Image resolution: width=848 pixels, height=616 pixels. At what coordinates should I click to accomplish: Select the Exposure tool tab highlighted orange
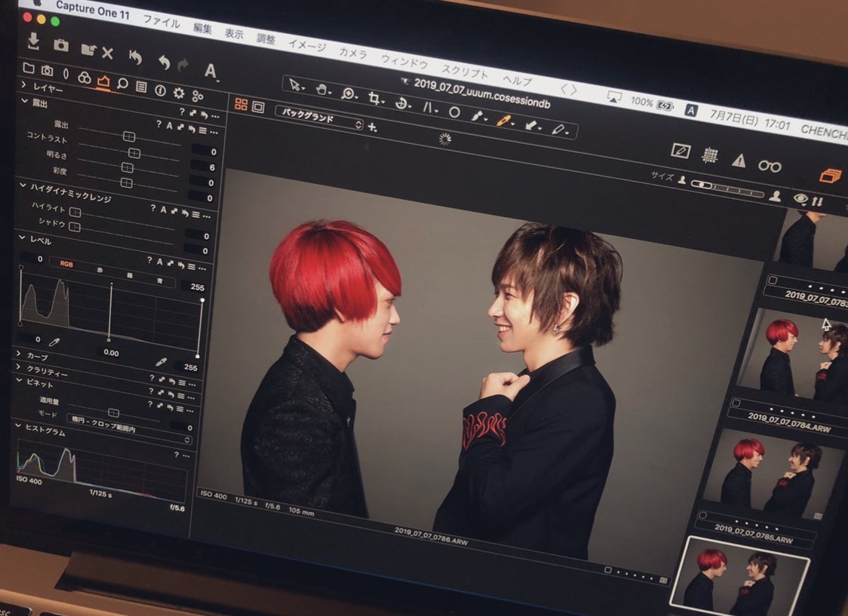[x=103, y=81]
